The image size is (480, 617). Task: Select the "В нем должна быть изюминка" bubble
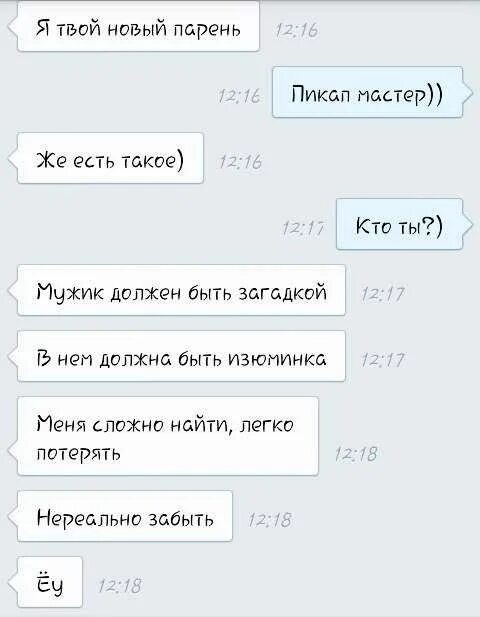[181, 357]
